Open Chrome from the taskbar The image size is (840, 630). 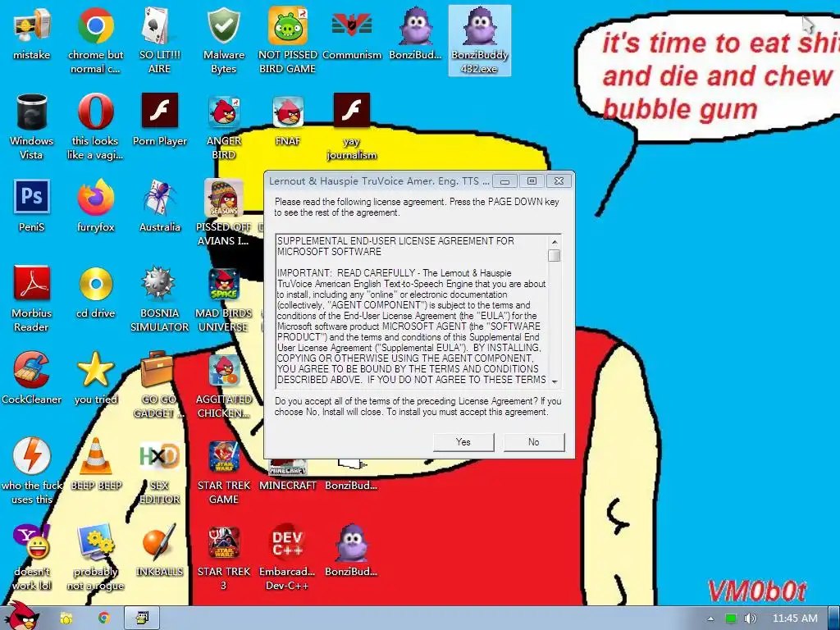click(103, 619)
